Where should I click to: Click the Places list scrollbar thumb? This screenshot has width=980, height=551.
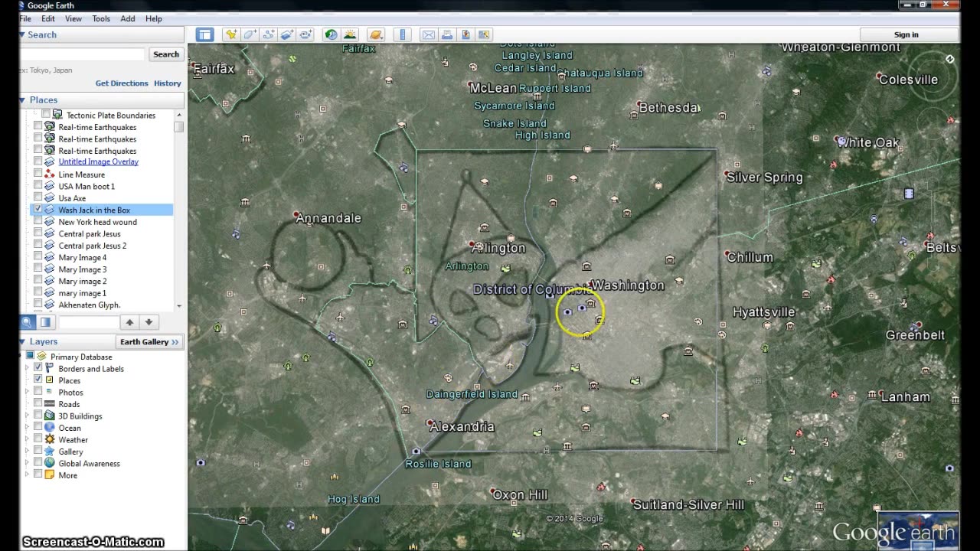(x=178, y=126)
